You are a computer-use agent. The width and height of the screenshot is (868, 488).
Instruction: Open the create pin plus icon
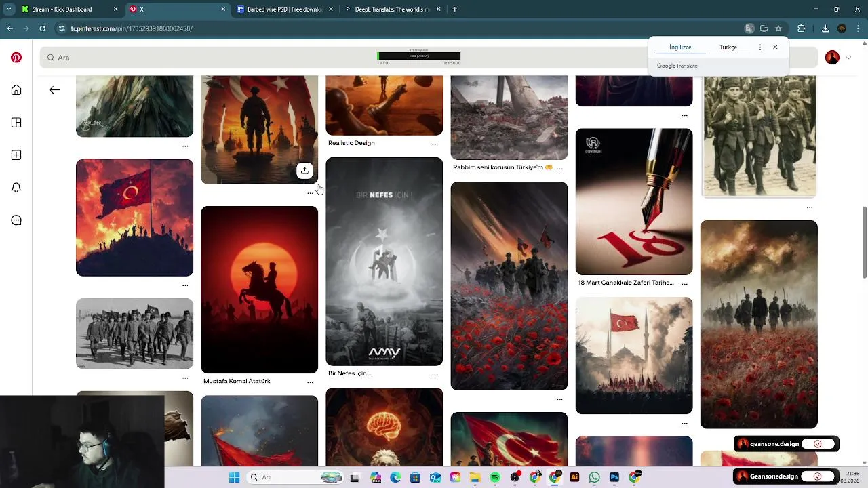coord(16,155)
